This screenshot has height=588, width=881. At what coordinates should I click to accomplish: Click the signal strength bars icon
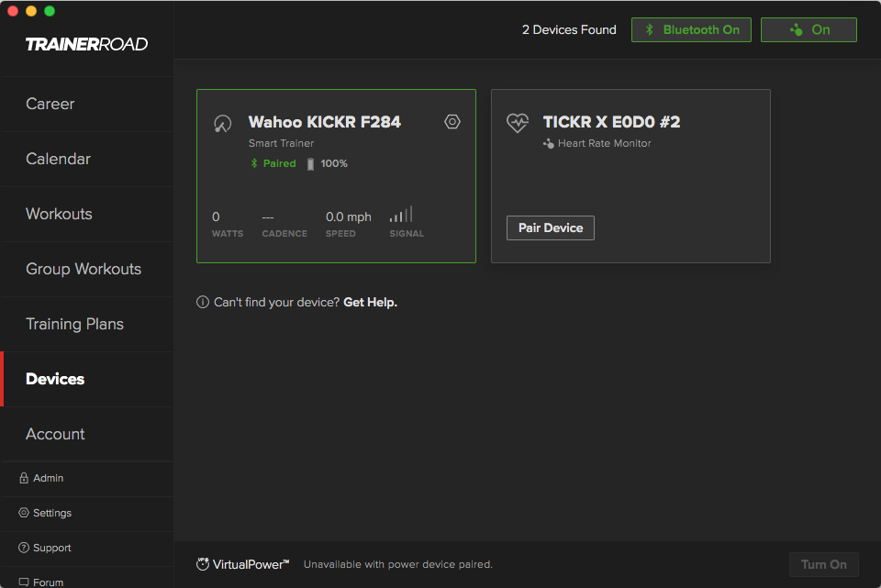(x=401, y=214)
